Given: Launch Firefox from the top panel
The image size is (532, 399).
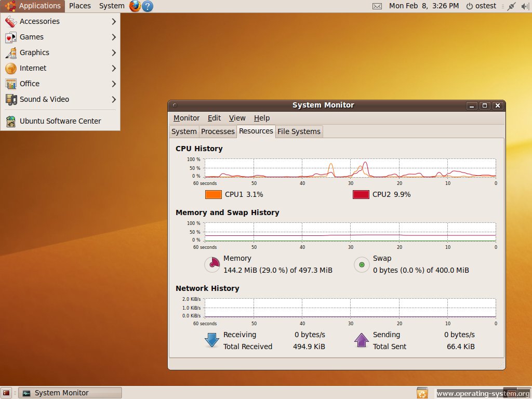Looking at the screenshot, I should (x=135, y=6).
